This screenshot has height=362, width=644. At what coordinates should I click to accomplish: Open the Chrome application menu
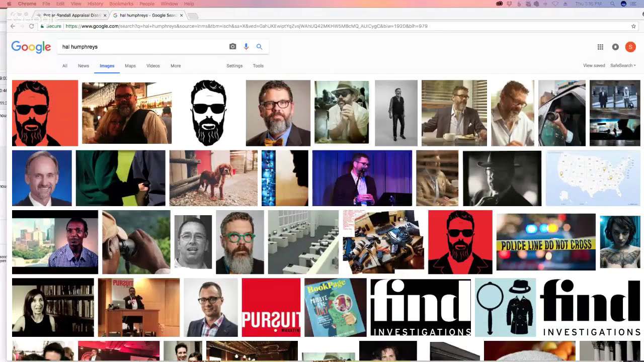27,4
